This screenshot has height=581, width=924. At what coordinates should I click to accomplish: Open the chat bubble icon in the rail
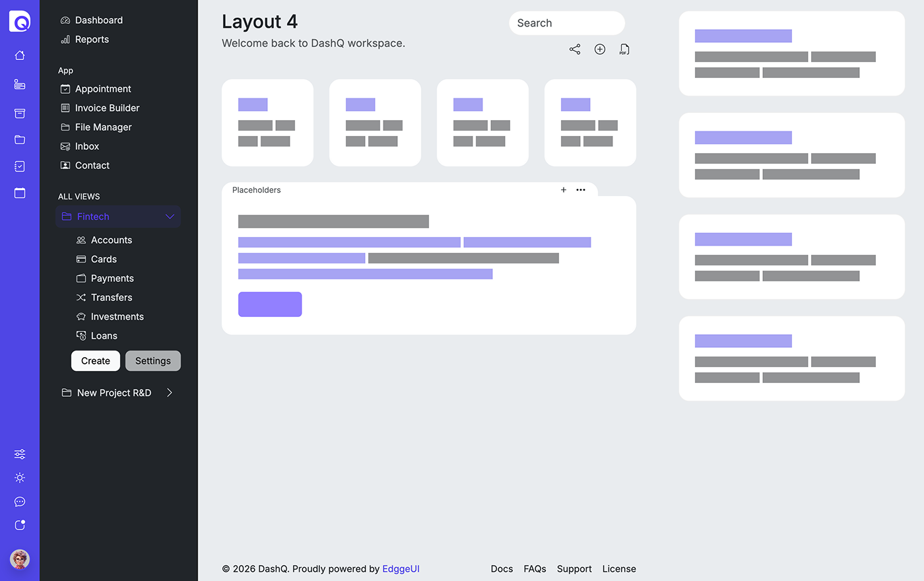click(x=19, y=502)
